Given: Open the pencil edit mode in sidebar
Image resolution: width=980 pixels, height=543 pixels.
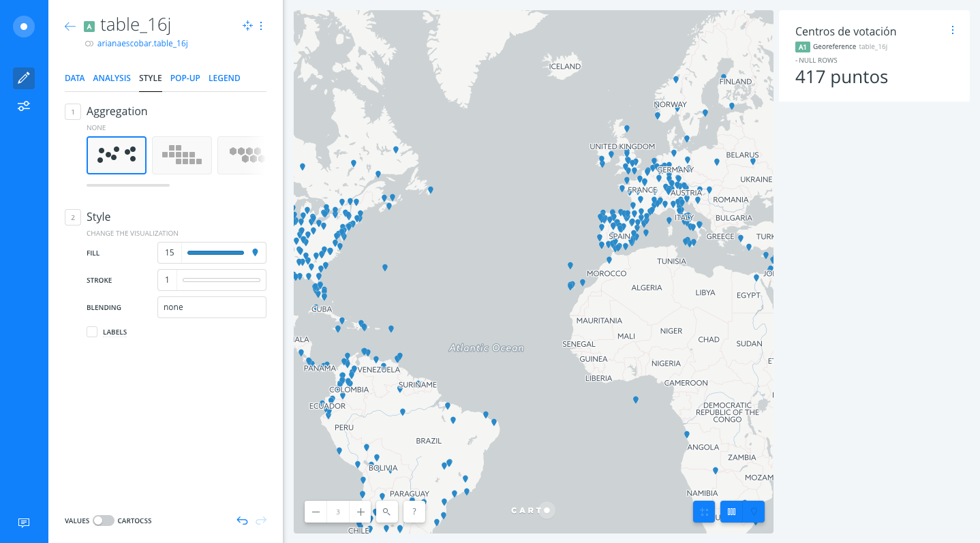Looking at the screenshot, I should click(24, 78).
